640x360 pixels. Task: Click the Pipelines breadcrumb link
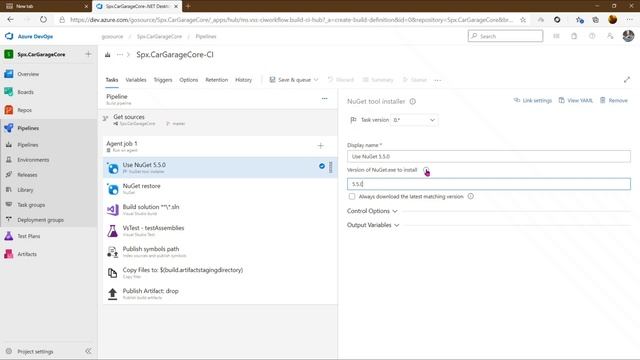[206, 36]
